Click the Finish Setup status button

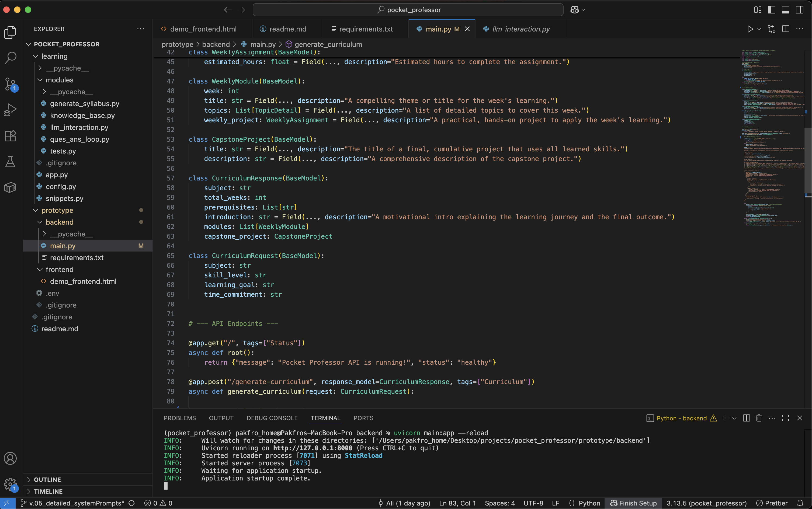[x=633, y=503]
